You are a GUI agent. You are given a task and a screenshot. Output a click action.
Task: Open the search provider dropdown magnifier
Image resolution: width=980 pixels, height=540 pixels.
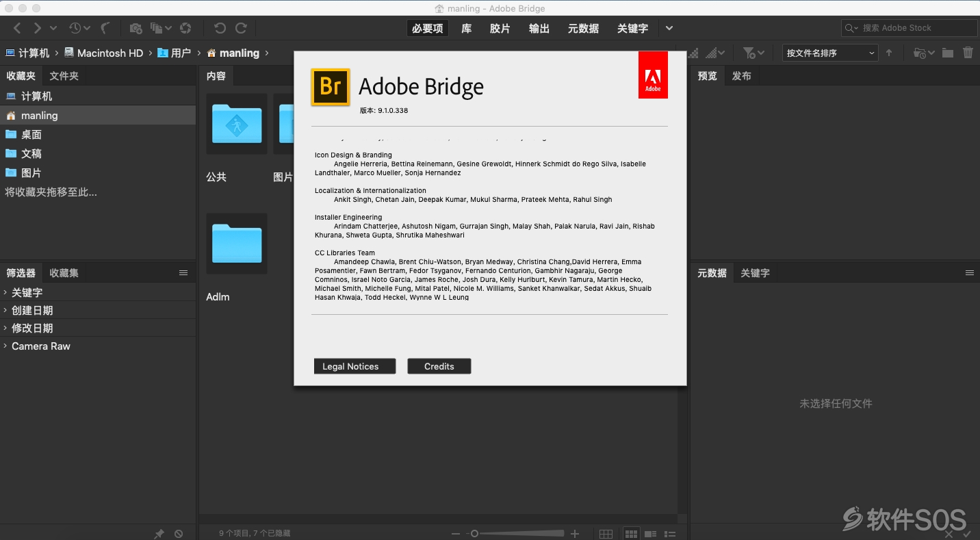click(851, 28)
